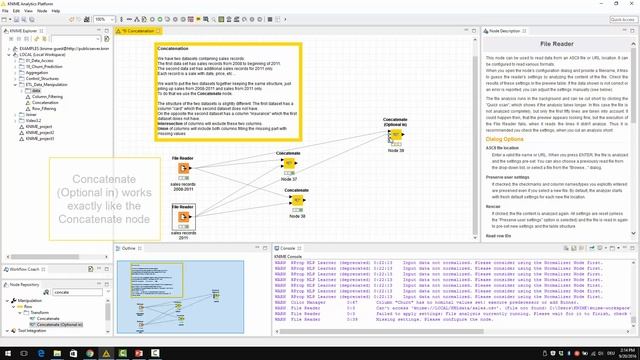Expand the 01_Data_Access folder
The width and height of the screenshot is (640, 360).
[x=15, y=60]
